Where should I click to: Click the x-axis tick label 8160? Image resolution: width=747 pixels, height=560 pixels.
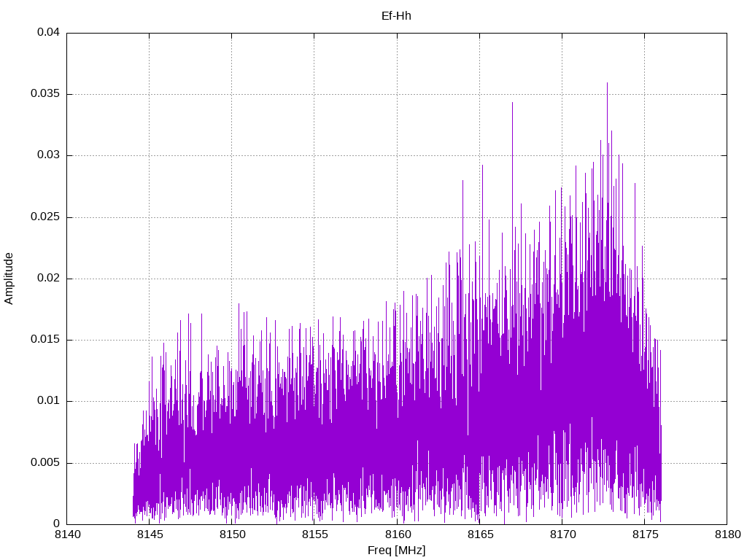(398, 534)
